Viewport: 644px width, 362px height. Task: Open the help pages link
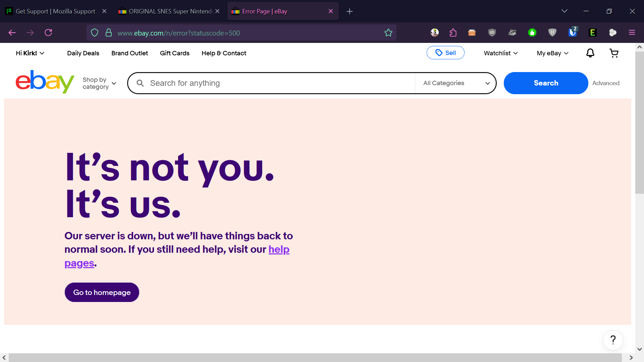click(x=279, y=249)
